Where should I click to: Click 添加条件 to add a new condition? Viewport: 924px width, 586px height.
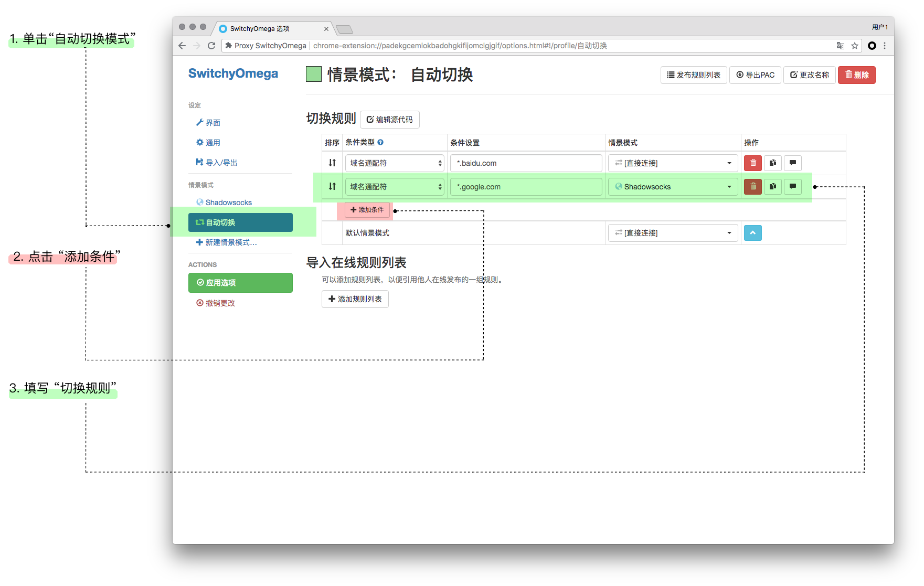click(x=366, y=209)
